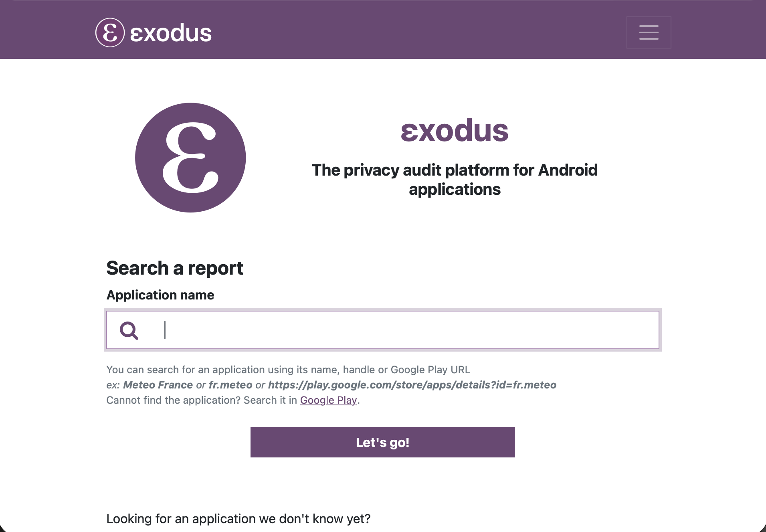Click the Search a report heading

tap(174, 268)
